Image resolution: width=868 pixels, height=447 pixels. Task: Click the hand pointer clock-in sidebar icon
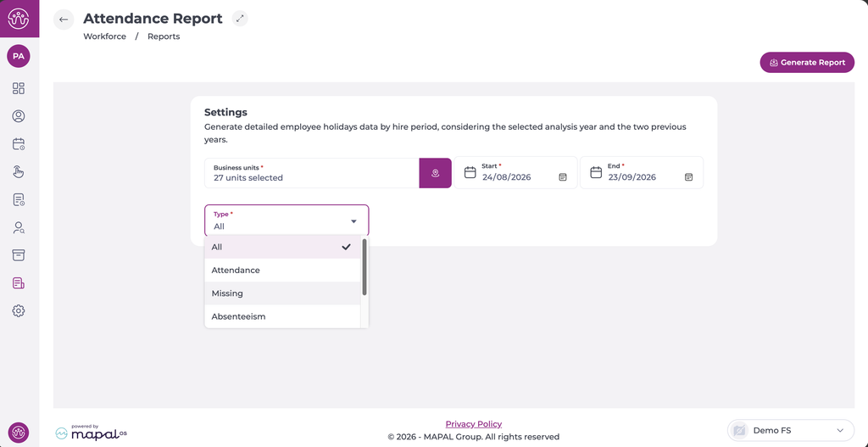(x=19, y=171)
